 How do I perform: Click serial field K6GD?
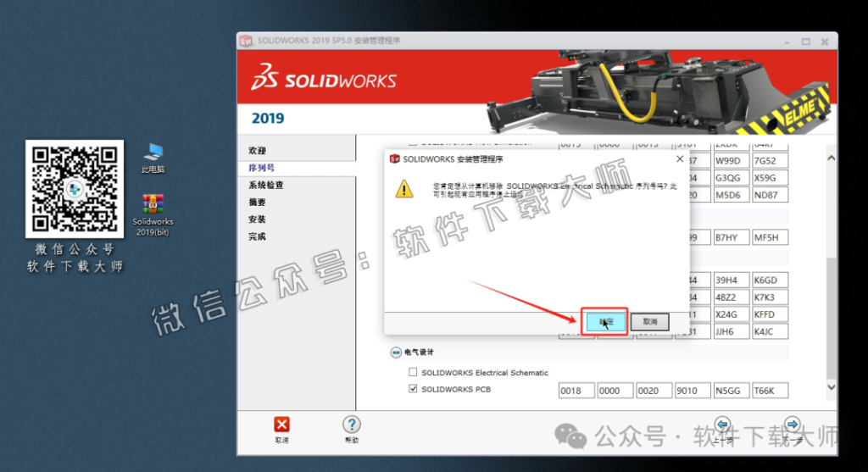[770, 280]
